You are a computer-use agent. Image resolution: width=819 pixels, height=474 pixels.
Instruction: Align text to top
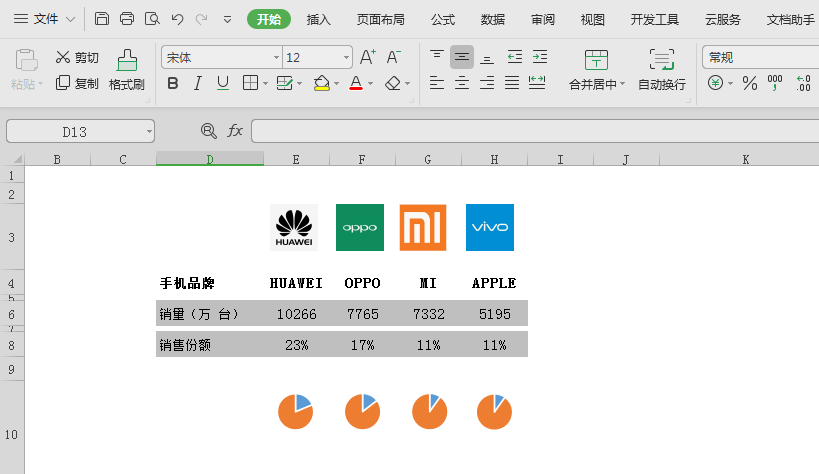tap(437, 56)
